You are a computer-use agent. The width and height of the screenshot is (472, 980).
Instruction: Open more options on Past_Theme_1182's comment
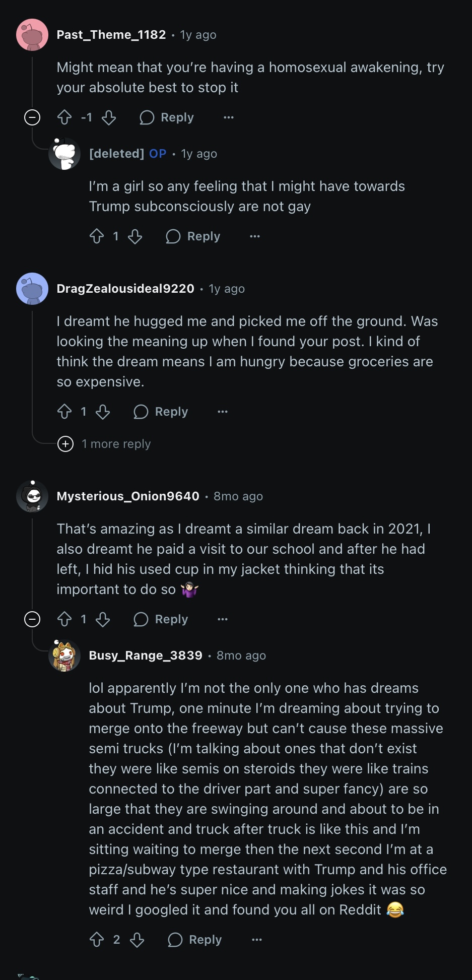[x=229, y=117]
